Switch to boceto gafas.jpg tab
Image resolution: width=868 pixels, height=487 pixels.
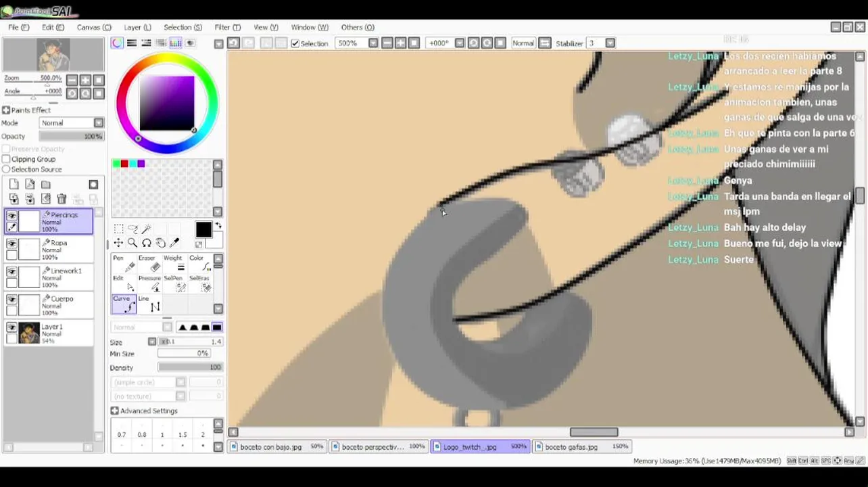point(583,446)
